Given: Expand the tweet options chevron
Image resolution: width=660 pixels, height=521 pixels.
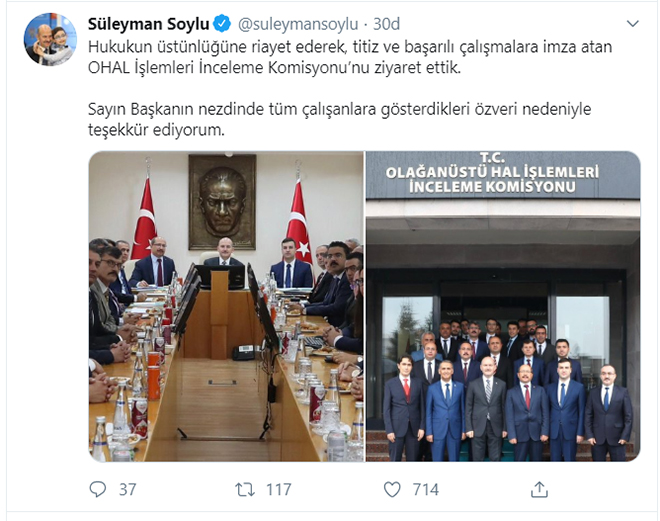Looking at the screenshot, I should pos(633,24).
